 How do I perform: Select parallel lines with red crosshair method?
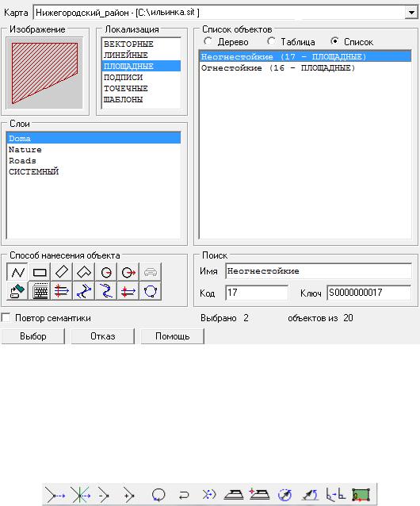click(x=62, y=291)
